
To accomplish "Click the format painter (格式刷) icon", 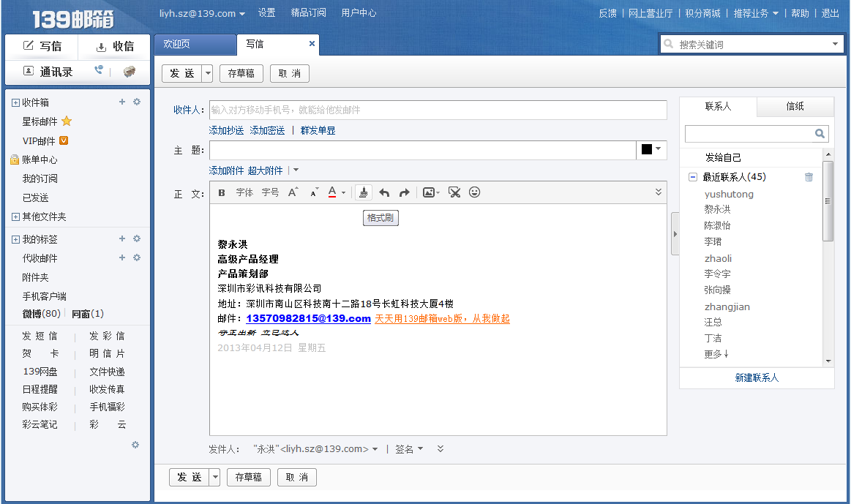I will [364, 192].
